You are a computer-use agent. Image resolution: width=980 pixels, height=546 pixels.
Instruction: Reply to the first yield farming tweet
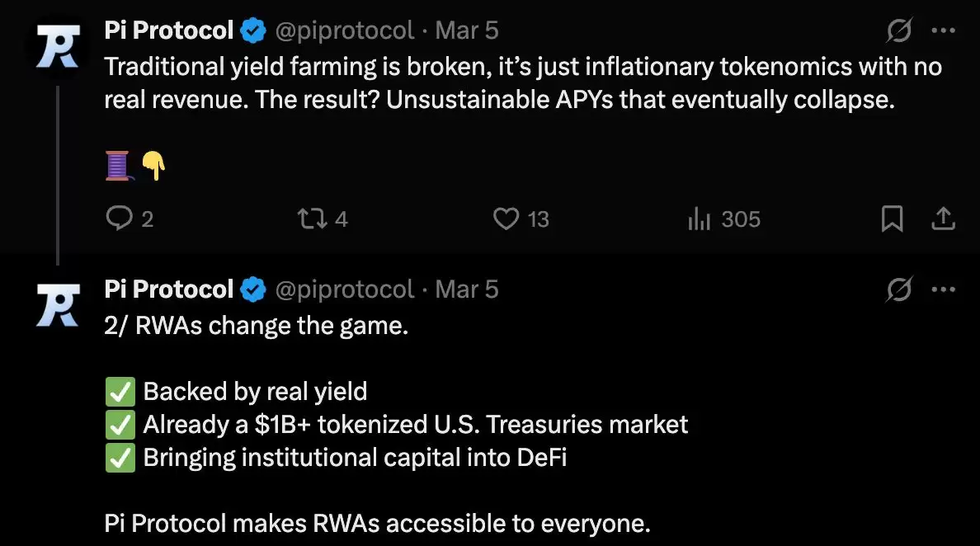tap(120, 219)
